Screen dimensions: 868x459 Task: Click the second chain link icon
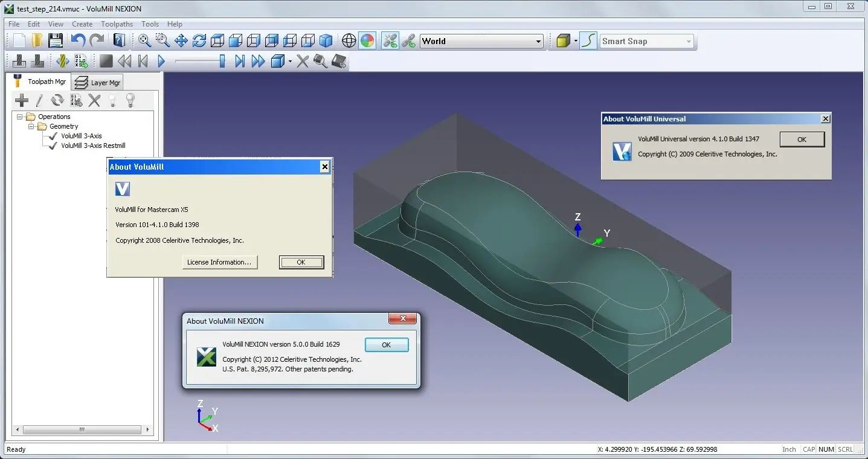click(x=409, y=40)
